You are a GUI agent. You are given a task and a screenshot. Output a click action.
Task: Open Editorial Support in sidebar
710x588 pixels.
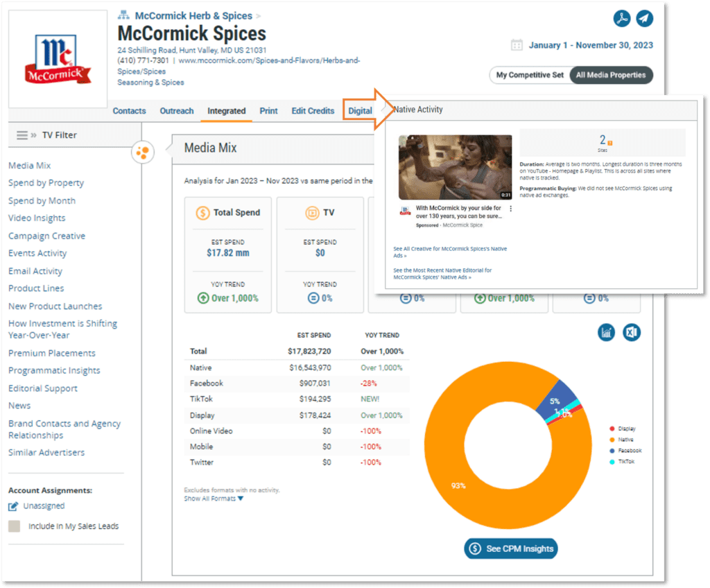tap(43, 388)
